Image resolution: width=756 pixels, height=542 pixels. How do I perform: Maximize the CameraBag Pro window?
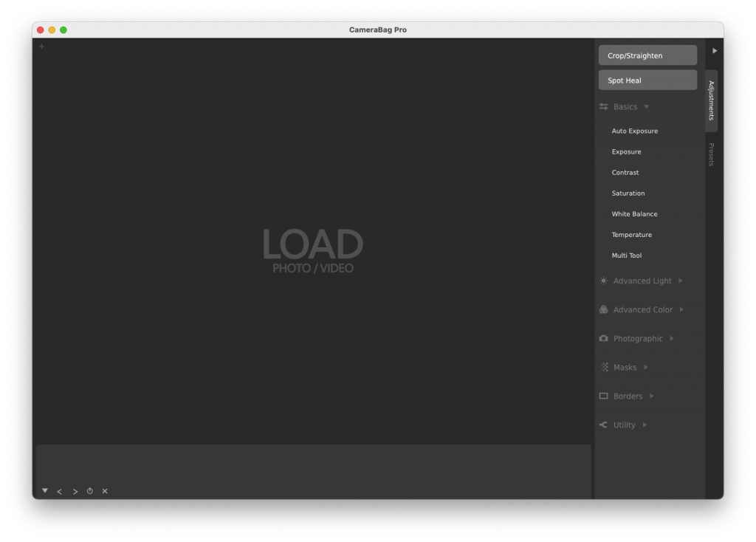coord(63,30)
